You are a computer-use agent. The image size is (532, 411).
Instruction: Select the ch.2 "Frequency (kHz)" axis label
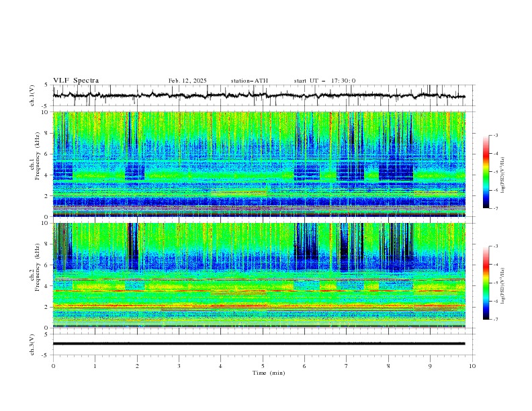(x=38, y=267)
